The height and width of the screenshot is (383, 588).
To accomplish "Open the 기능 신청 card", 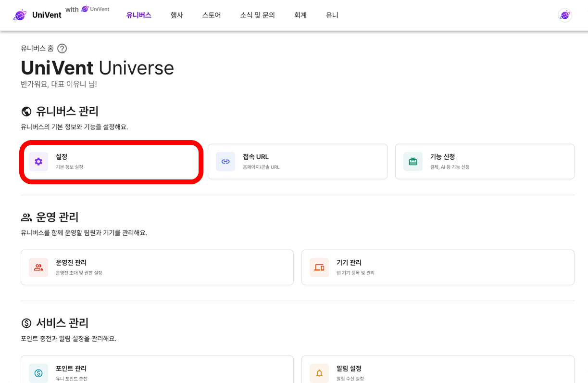I will coord(485,161).
